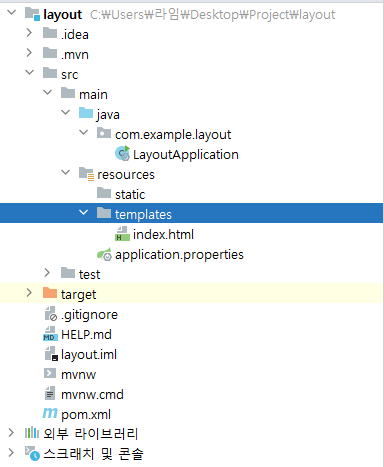Click the static folder icon
384x467 pixels.
pos(104,193)
